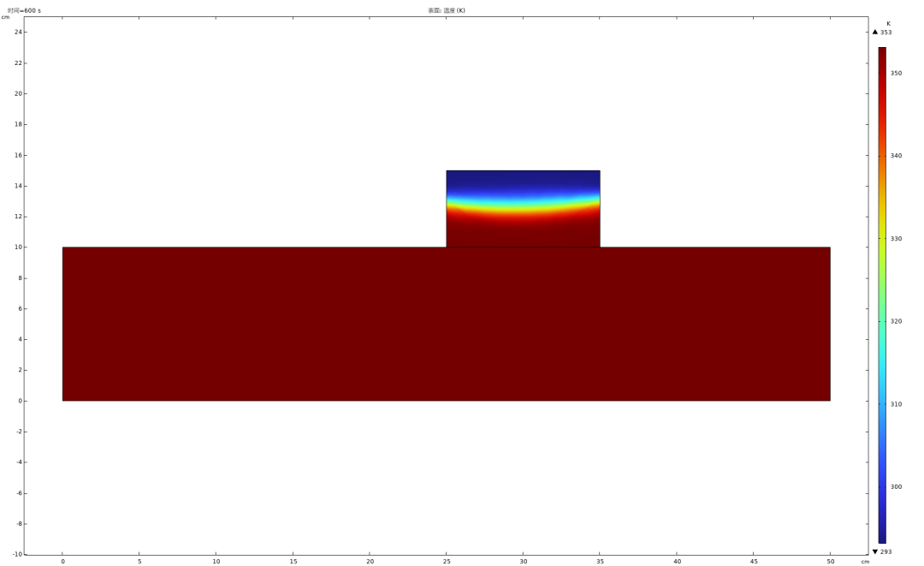Click the plot title 表面: 温度 (K)

(x=446, y=10)
